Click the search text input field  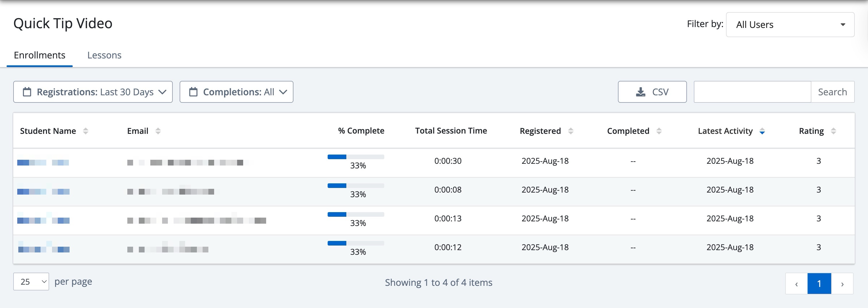click(x=752, y=92)
